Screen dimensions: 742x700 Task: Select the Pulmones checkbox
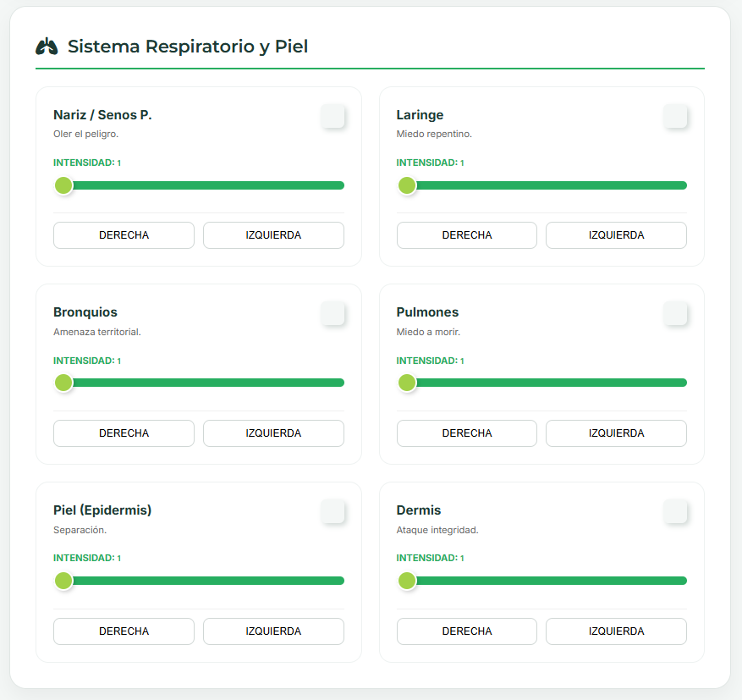(x=675, y=314)
